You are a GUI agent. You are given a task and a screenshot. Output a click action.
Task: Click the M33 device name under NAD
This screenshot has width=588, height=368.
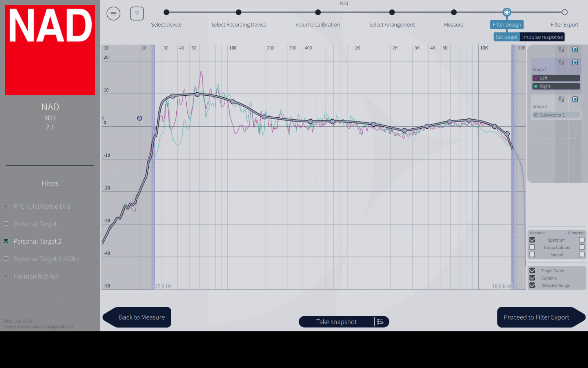coord(50,118)
